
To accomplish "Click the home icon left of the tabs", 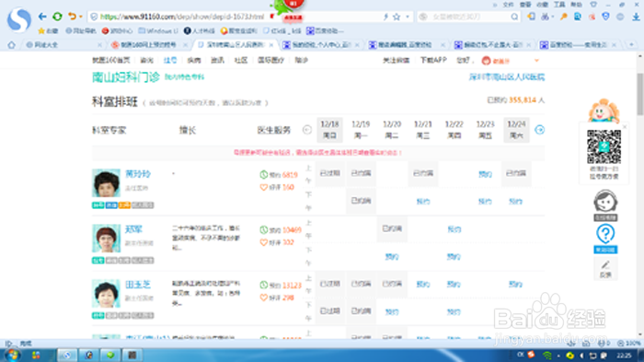I will 11,44.
